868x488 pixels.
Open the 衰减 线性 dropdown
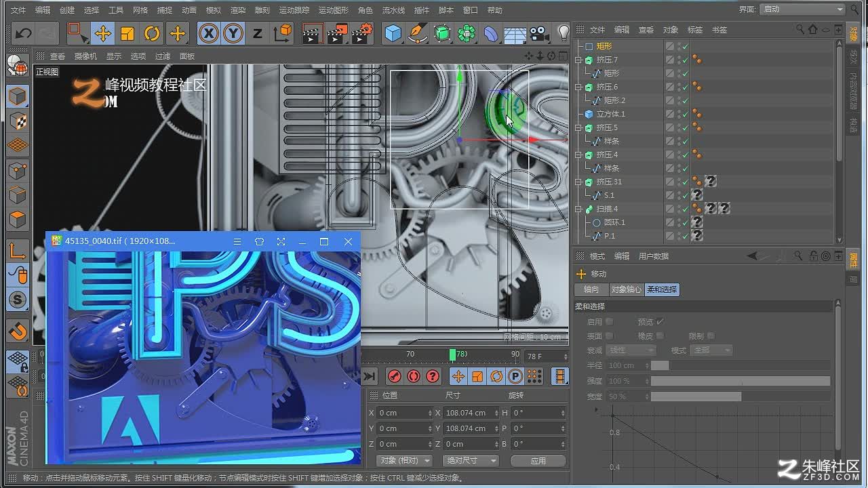631,350
